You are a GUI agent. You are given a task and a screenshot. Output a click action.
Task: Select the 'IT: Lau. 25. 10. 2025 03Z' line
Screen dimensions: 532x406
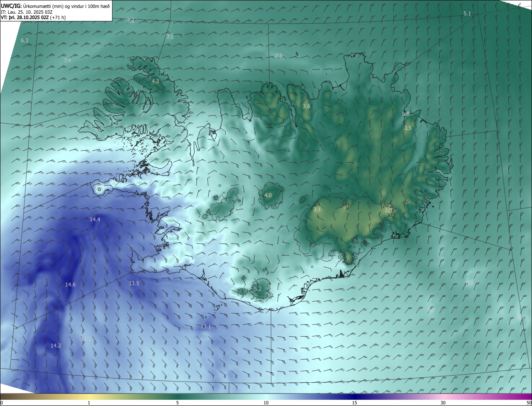coord(27,12)
